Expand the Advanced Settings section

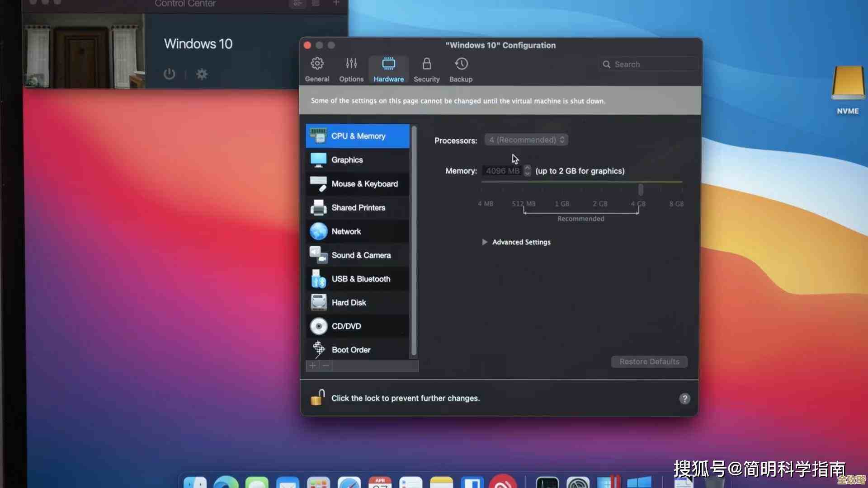point(516,242)
